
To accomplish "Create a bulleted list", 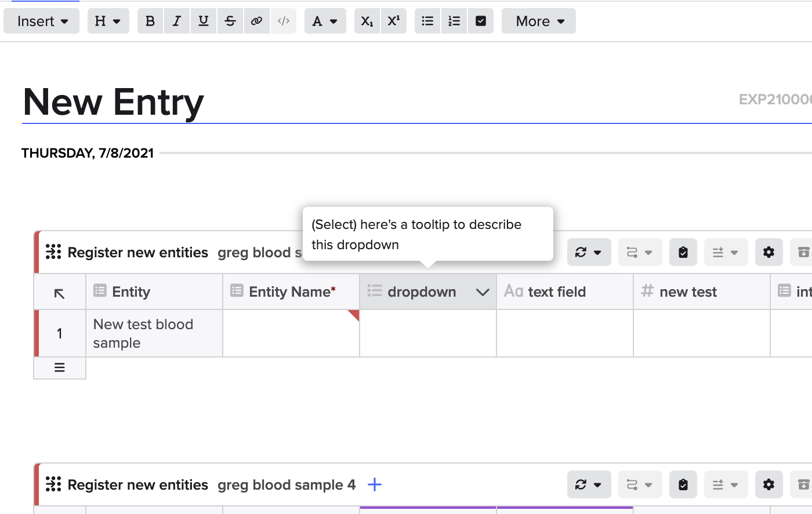I will [x=427, y=21].
